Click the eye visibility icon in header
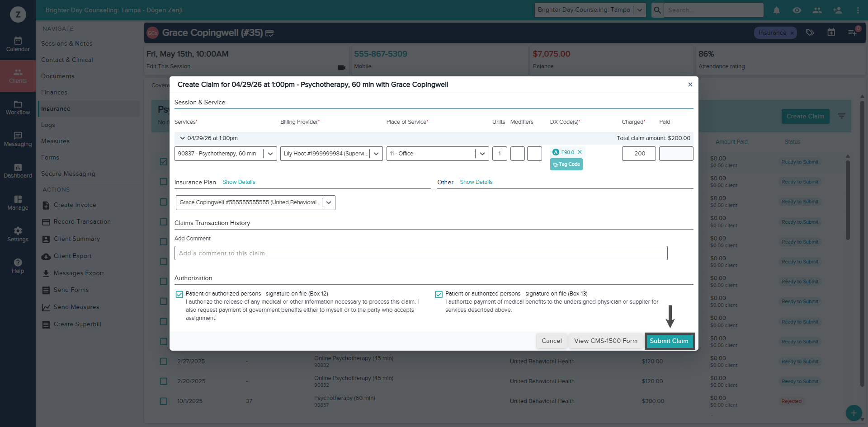The width and height of the screenshot is (868, 427). [797, 10]
